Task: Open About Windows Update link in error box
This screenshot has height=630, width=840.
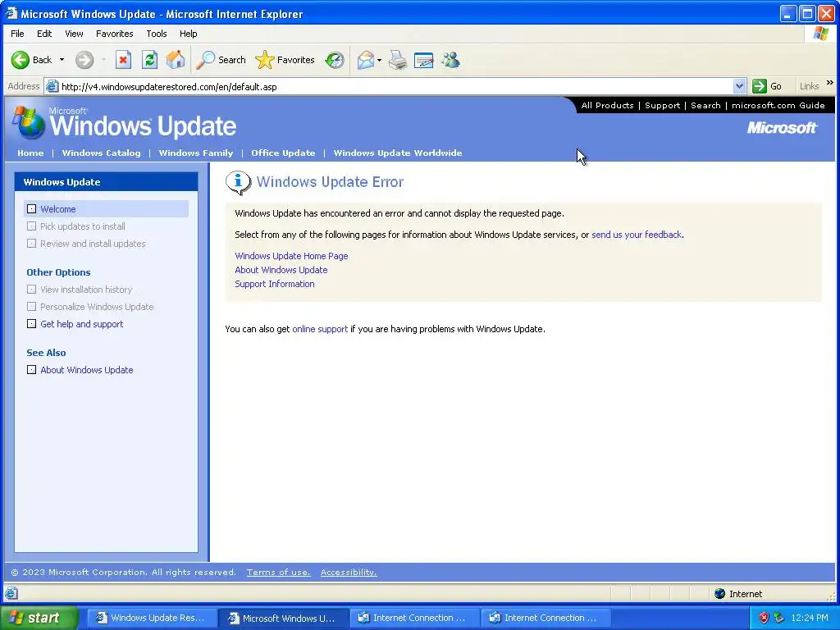Action: point(281,270)
